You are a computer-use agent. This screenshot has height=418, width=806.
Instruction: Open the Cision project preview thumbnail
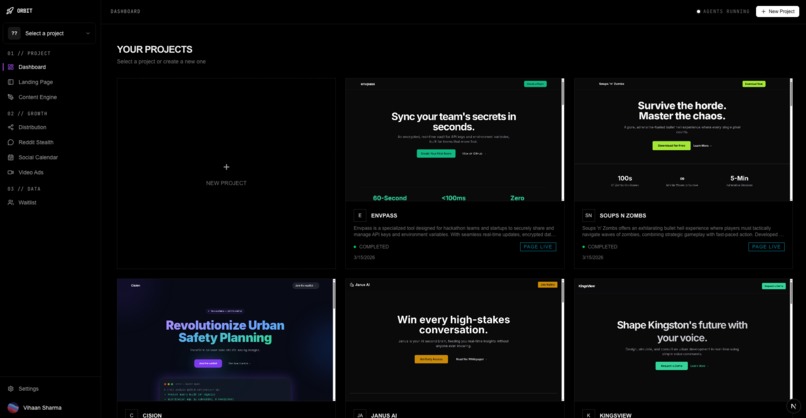point(226,340)
